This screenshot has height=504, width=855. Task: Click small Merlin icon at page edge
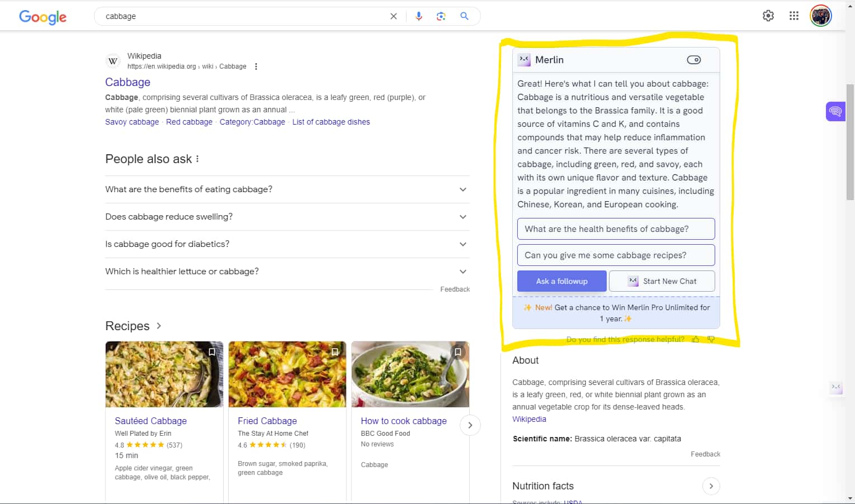tap(836, 387)
